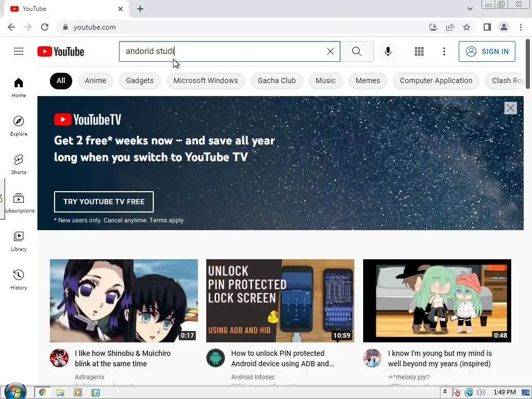Click the magnifier search button

coord(356,51)
